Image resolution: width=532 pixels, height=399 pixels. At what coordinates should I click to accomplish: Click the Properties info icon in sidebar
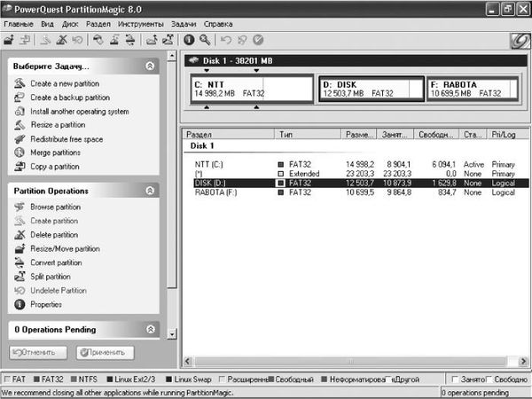pyautogui.click(x=21, y=304)
